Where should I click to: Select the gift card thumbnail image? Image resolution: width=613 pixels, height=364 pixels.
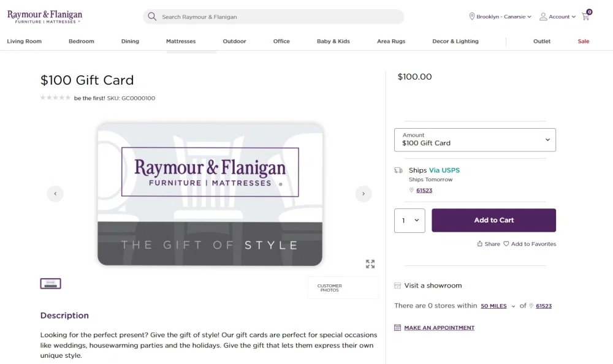pos(51,284)
